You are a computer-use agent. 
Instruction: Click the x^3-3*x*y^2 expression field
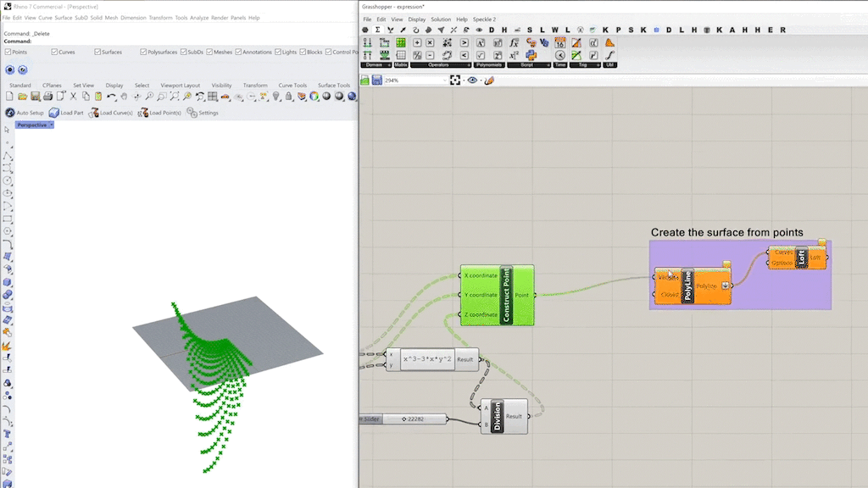pos(427,359)
